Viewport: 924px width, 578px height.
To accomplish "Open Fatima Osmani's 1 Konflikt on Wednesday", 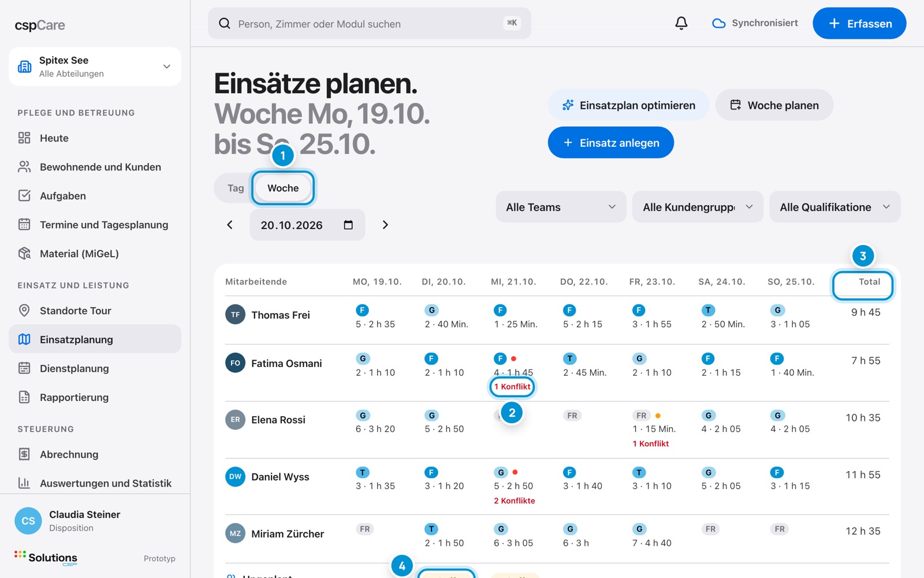I will click(x=512, y=387).
